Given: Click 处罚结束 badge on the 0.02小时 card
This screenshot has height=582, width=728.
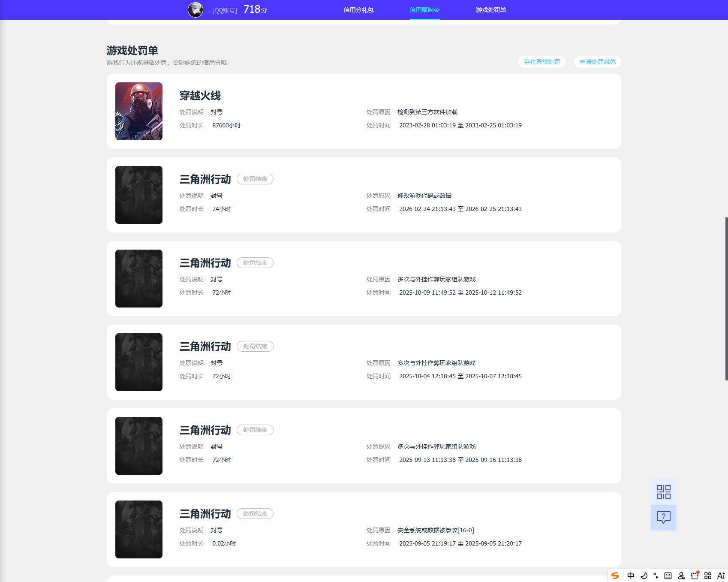Looking at the screenshot, I should click(255, 513).
